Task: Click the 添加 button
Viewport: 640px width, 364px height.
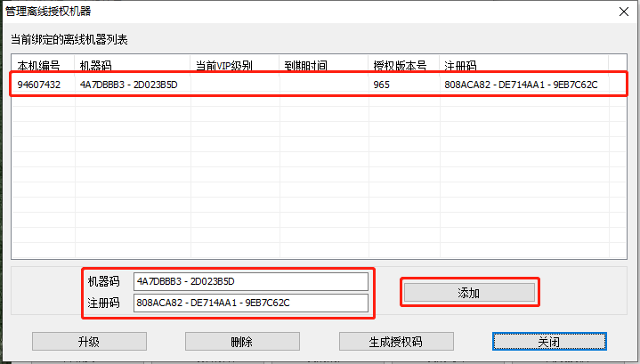Action: 469,293
